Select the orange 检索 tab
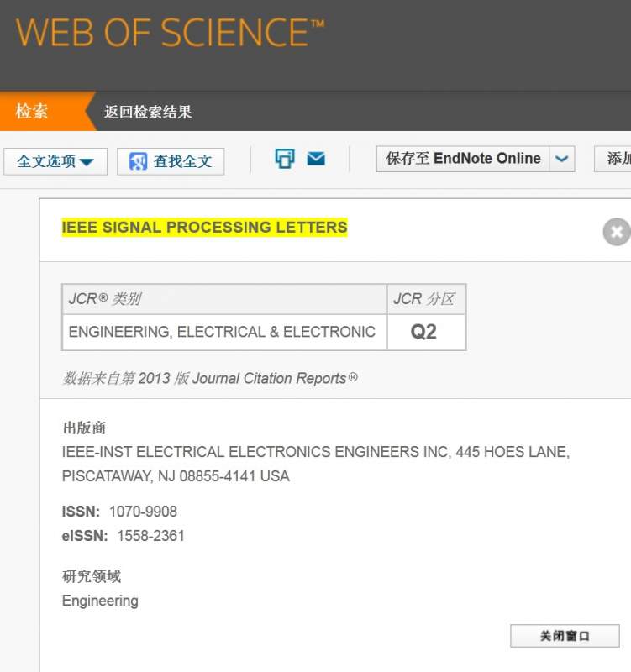 (32, 111)
